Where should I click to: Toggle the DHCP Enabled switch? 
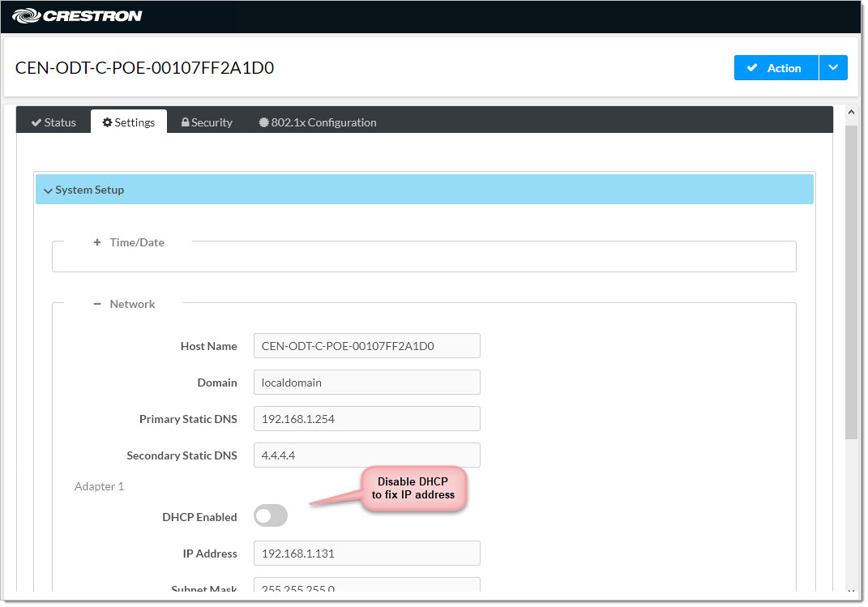[271, 516]
